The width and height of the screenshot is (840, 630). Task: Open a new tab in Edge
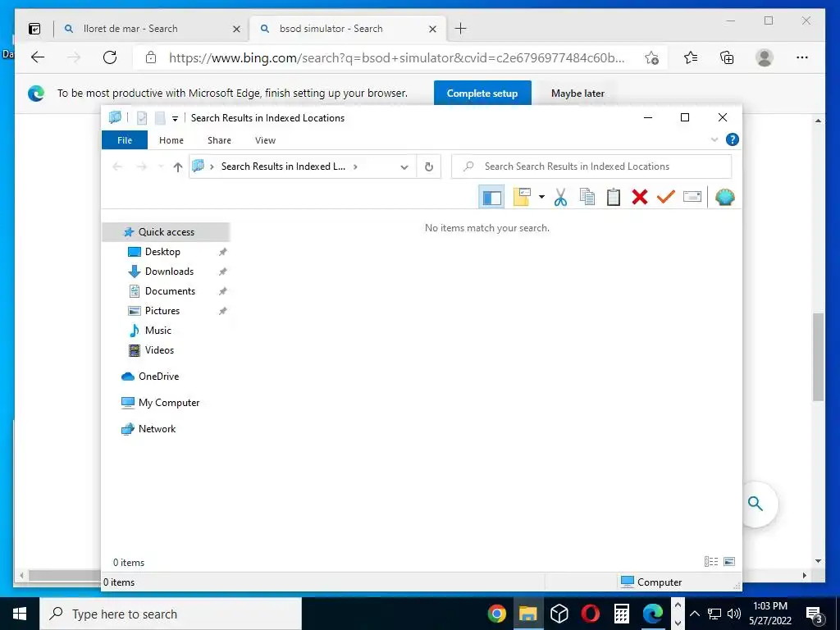tap(461, 29)
